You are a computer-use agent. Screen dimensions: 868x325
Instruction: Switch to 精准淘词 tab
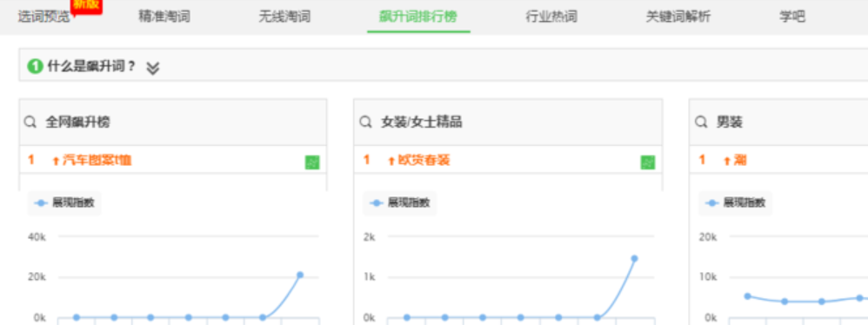pos(164,17)
